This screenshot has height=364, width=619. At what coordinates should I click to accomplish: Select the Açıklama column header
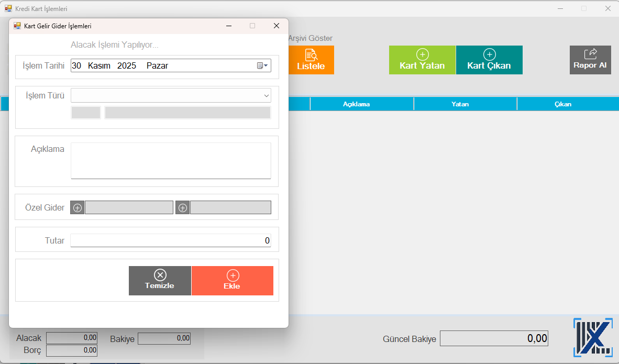[356, 104]
